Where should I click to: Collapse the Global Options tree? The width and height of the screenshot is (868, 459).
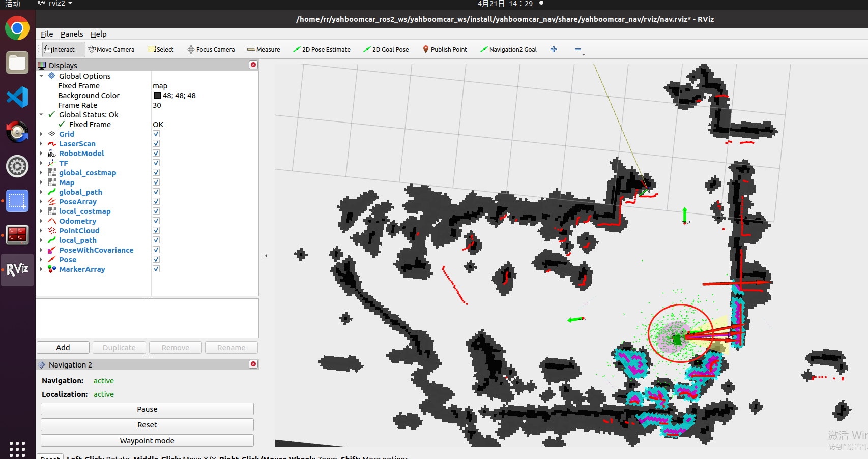[41, 76]
